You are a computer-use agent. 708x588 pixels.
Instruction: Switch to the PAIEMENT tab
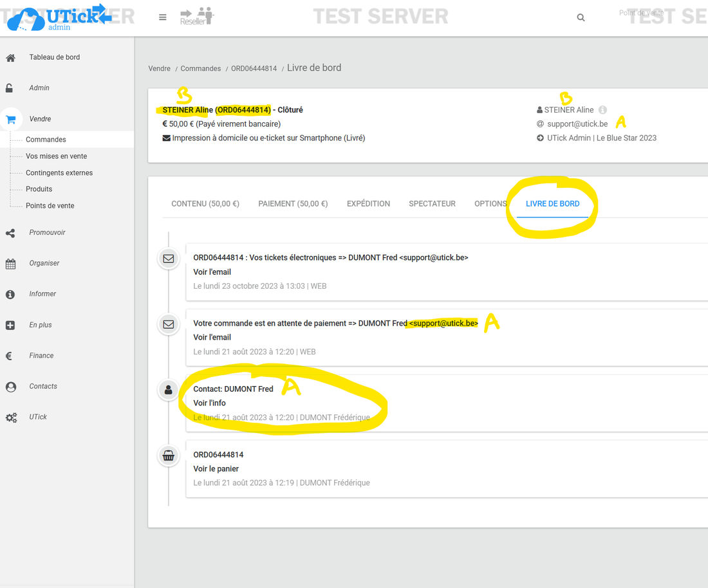293,204
